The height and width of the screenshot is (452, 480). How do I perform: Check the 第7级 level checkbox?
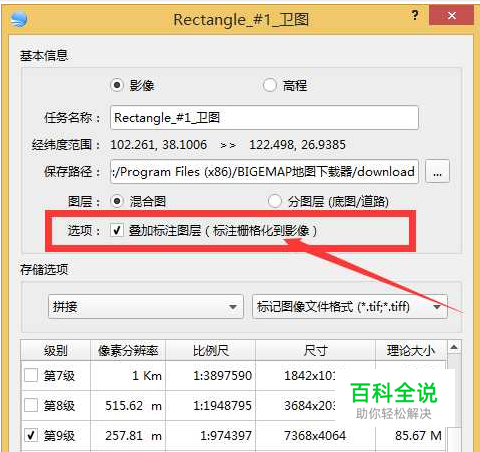click(x=31, y=376)
